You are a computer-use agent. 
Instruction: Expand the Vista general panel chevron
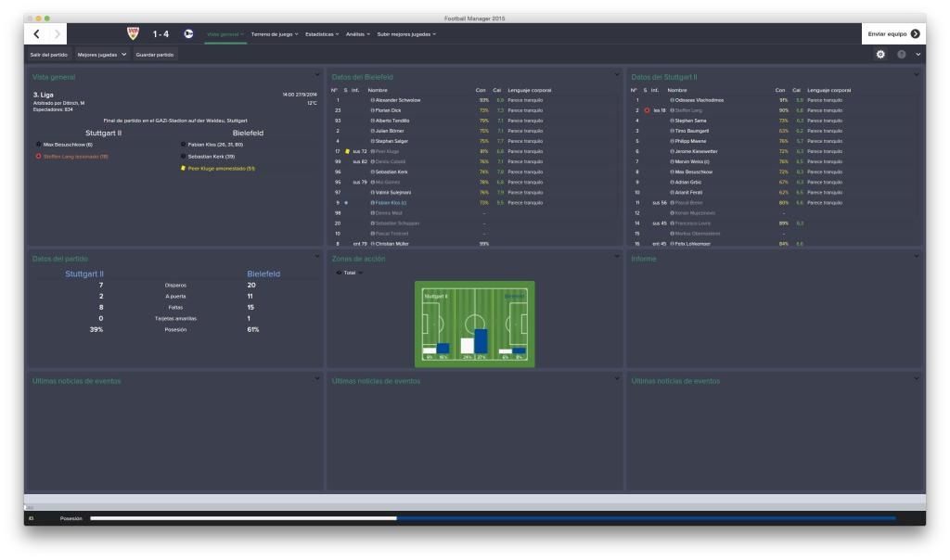coord(317,75)
